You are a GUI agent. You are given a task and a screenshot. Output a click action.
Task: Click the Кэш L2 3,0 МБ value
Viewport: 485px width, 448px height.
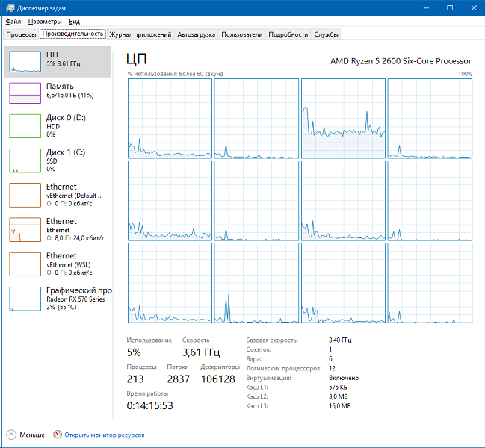click(339, 396)
